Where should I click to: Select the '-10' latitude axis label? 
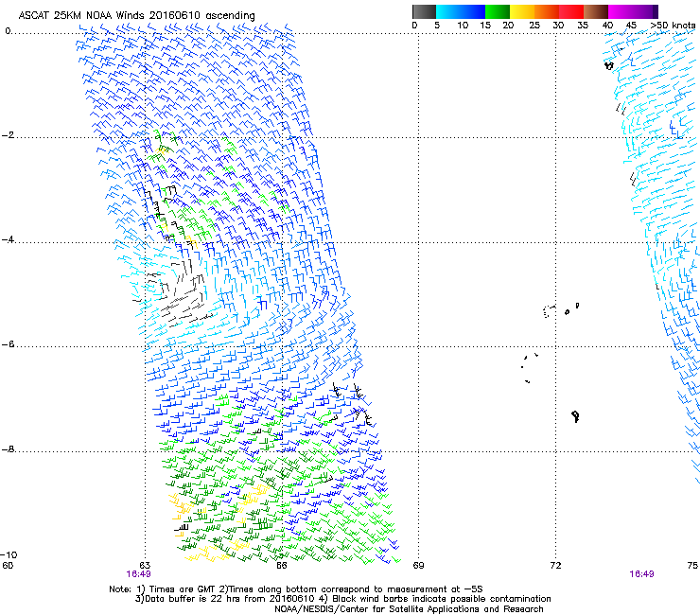[9, 555]
